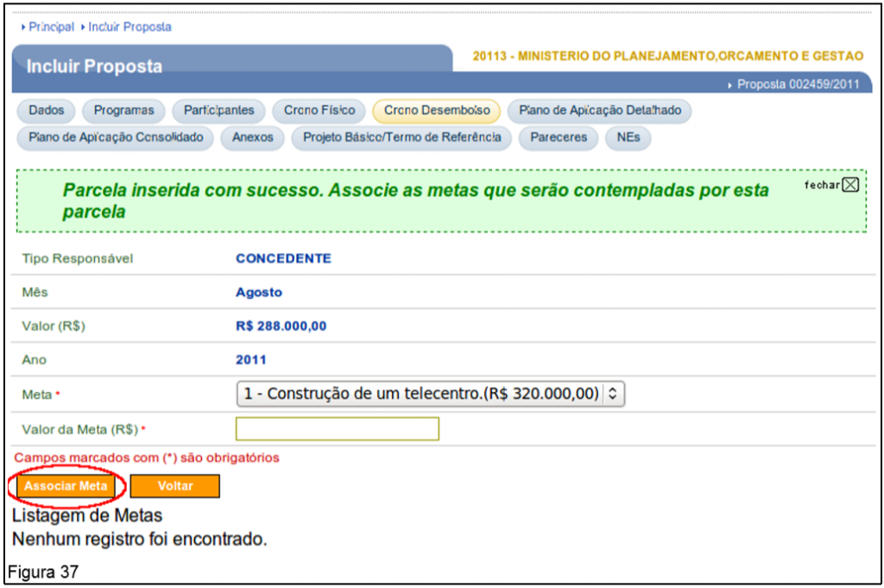Switch to the Dados tab
This screenshot has height=588, width=884.
point(47,111)
